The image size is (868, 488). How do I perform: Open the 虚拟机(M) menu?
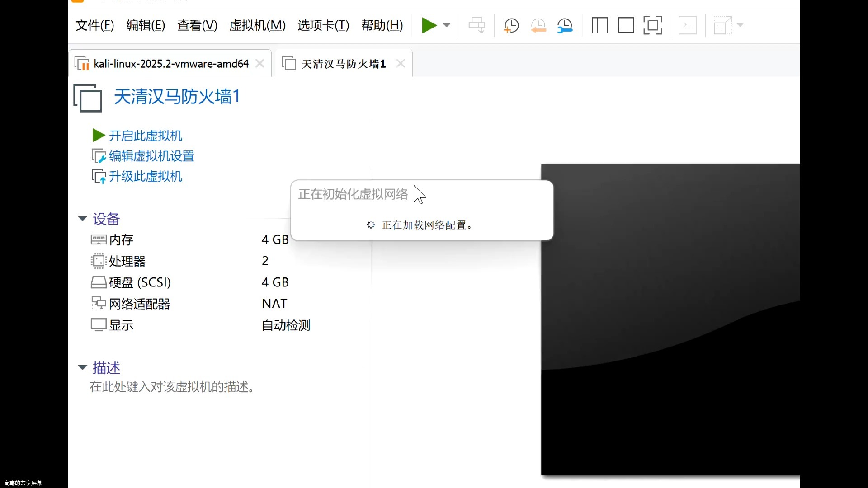point(257,25)
